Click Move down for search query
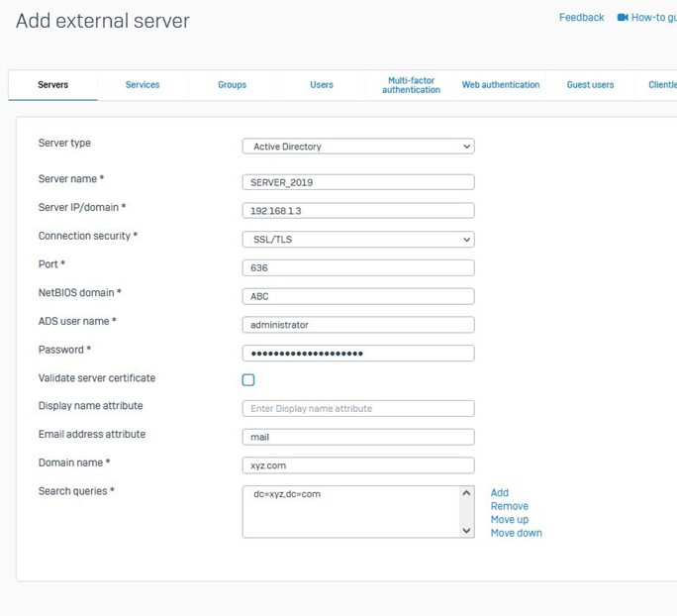The image size is (677, 616). tap(516, 533)
